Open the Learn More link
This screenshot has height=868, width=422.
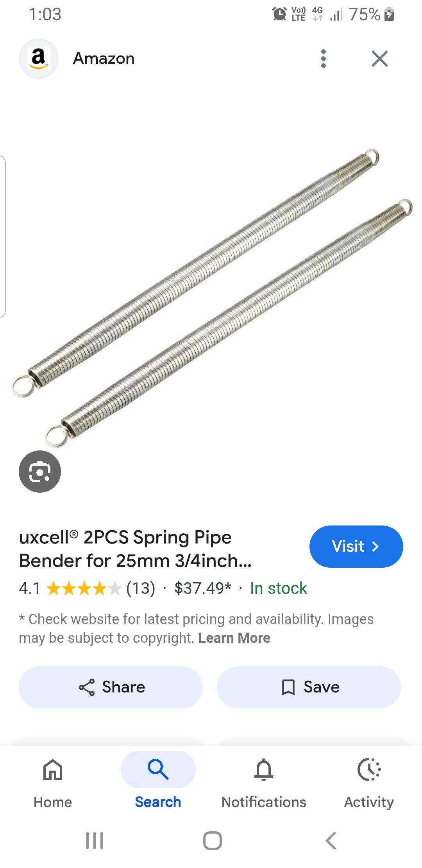click(x=234, y=638)
